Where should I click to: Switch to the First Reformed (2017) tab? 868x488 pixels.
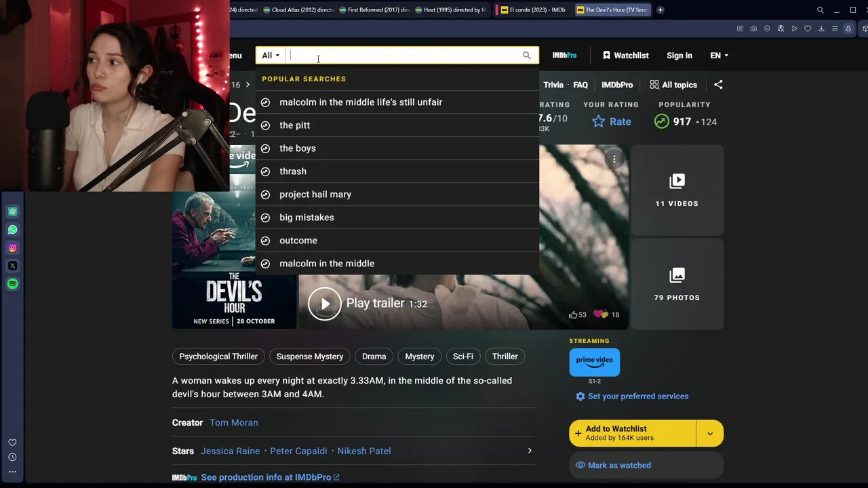pyautogui.click(x=374, y=10)
